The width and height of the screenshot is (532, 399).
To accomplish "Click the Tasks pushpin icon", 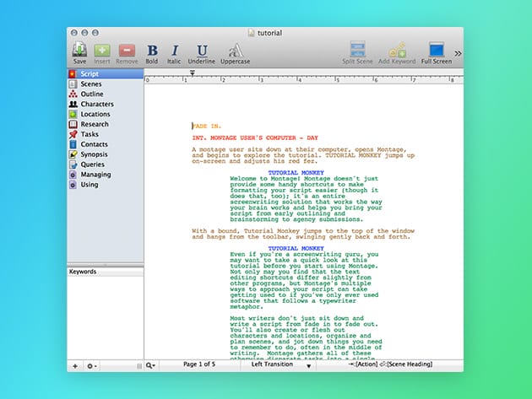I will [x=73, y=134].
